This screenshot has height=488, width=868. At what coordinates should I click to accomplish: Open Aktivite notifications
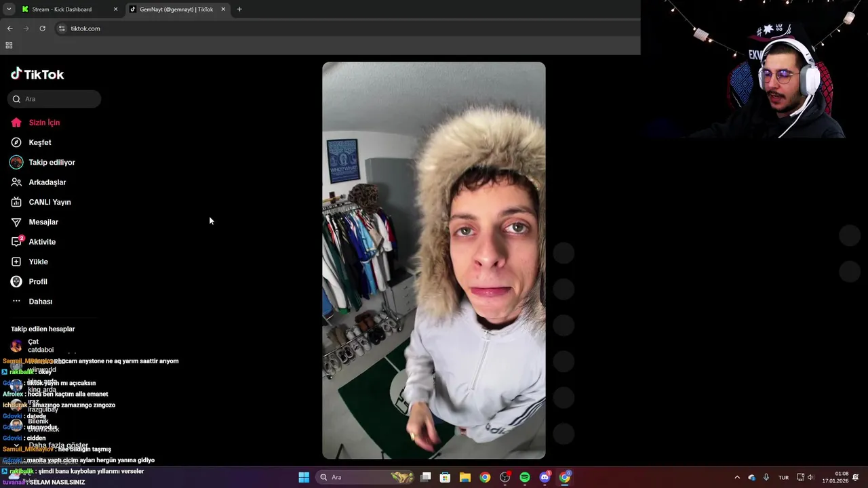pos(33,242)
